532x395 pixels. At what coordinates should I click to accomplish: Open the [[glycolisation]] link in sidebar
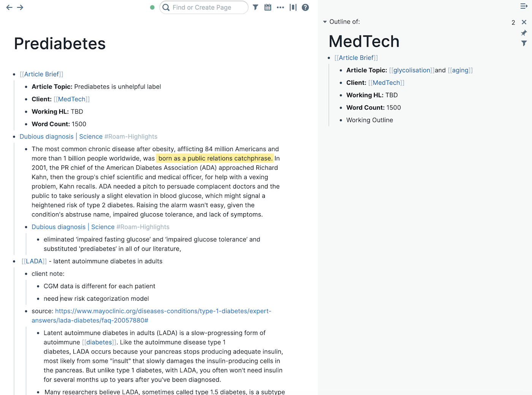tap(412, 70)
